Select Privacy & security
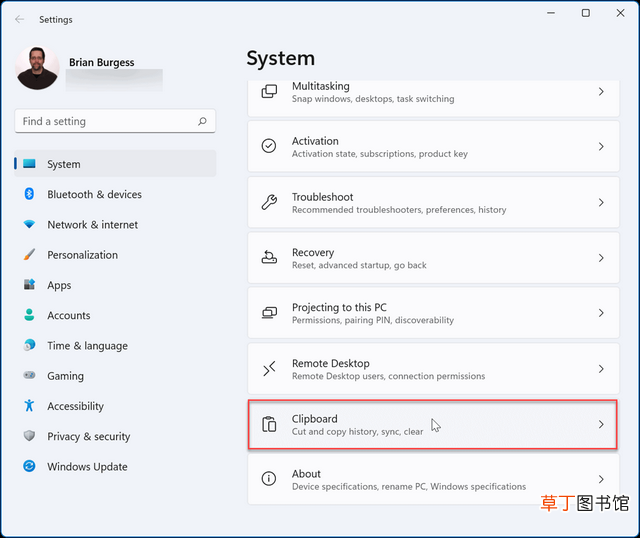This screenshot has height=538, width=640. (115, 436)
